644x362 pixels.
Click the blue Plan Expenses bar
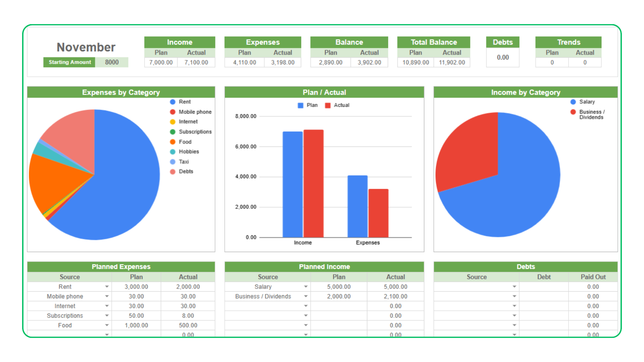click(357, 206)
